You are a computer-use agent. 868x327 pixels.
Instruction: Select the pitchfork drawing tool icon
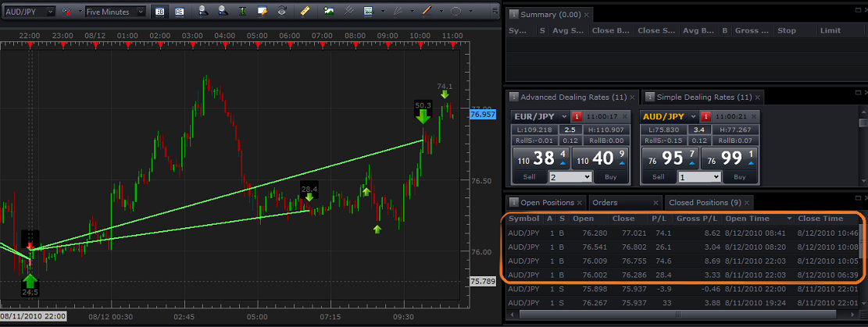tap(349, 10)
